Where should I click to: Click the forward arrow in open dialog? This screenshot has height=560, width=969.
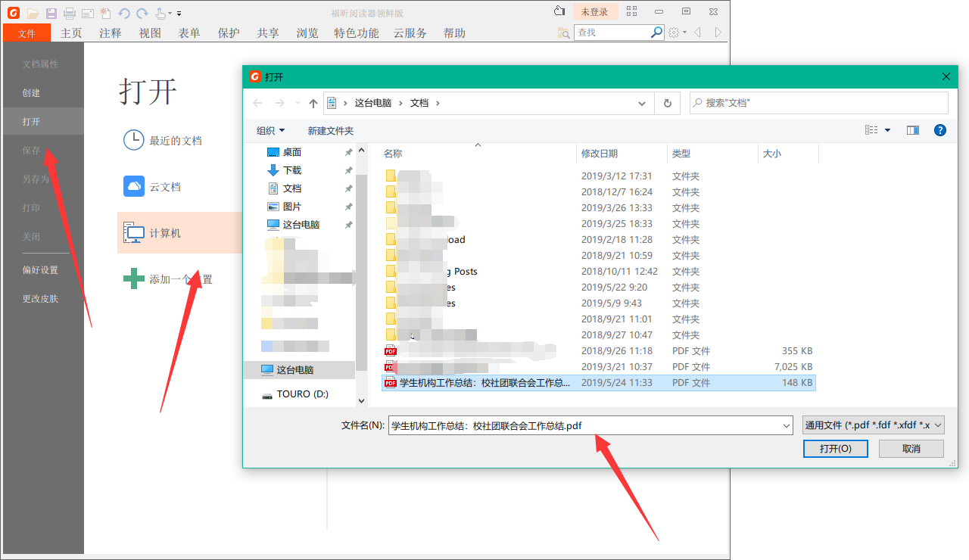click(x=280, y=103)
